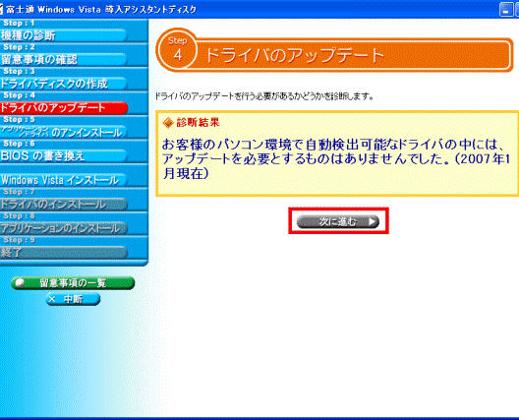This screenshot has width=519, height=420.
Task: Click the minimize window button in title bar
Action: point(506,9)
